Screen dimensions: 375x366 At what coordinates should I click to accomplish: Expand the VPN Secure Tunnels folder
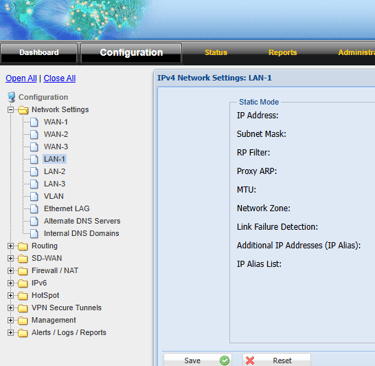point(11,308)
